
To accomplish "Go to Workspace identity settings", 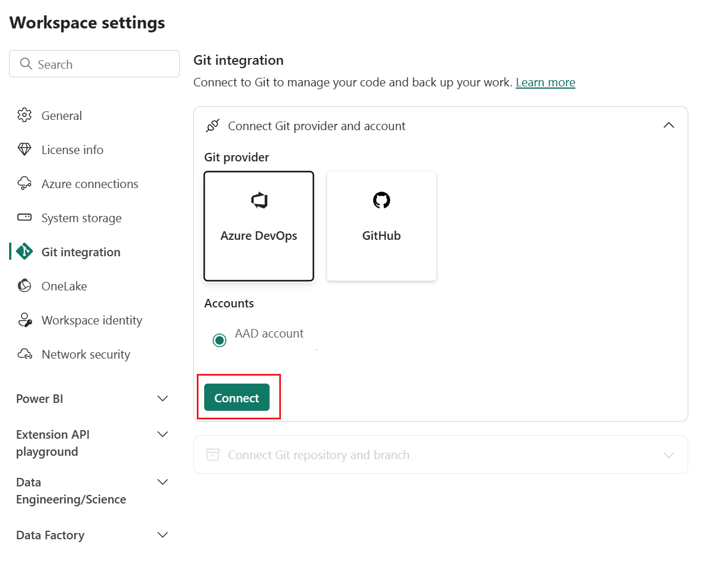I will [x=92, y=320].
